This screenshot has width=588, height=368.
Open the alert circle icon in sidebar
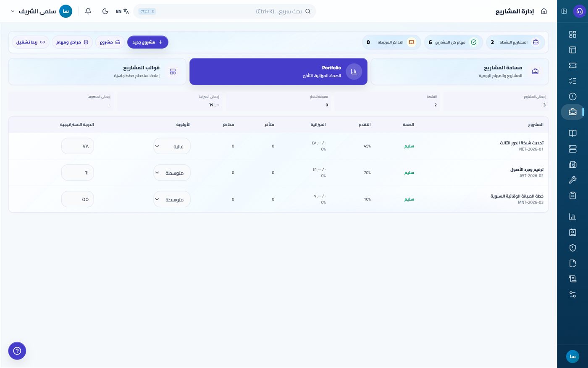pos(572,97)
